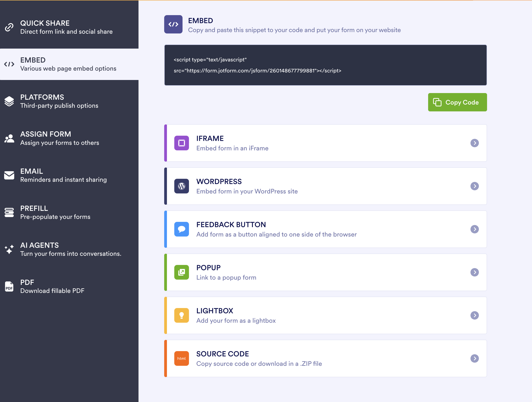Expand the SOURCE CODE option chevron
The height and width of the screenshot is (402, 532).
pos(474,358)
